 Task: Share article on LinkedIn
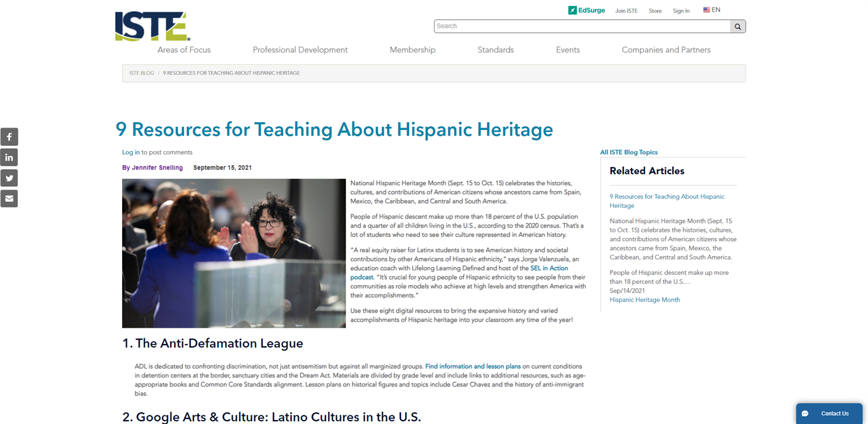9,158
